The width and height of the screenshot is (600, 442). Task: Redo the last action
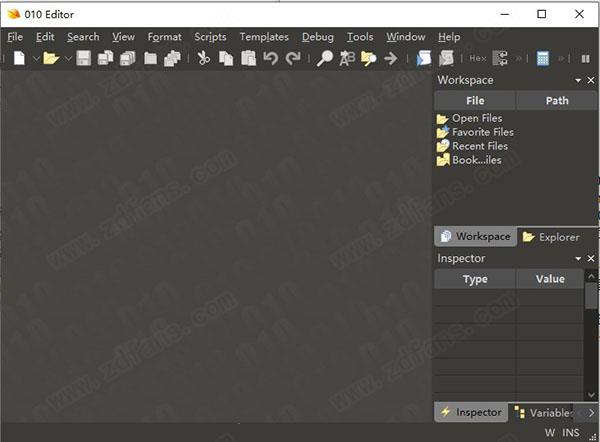pyautogui.click(x=293, y=58)
